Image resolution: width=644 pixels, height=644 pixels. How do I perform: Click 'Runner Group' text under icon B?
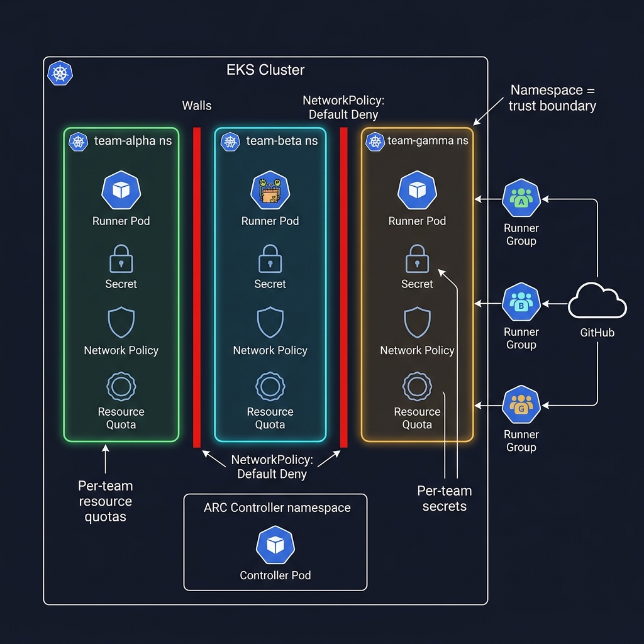point(521,338)
